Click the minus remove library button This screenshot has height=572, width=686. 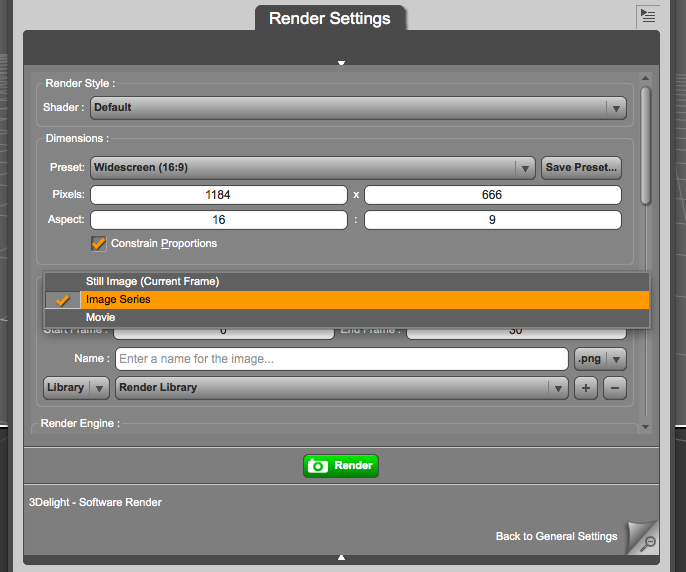[x=615, y=388]
